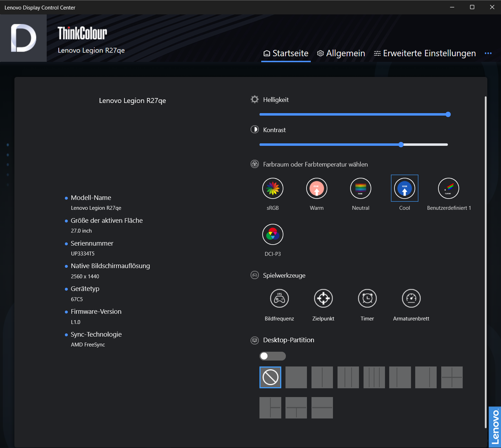
Task: Click the Desktop-Partition monitor icon
Action: coord(255,340)
